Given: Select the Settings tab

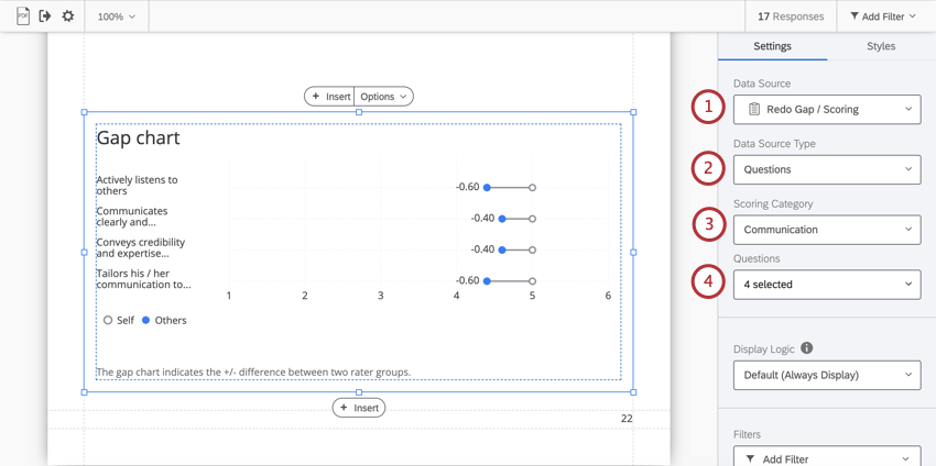Looking at the screenshot, I should [x=772, y=46].
